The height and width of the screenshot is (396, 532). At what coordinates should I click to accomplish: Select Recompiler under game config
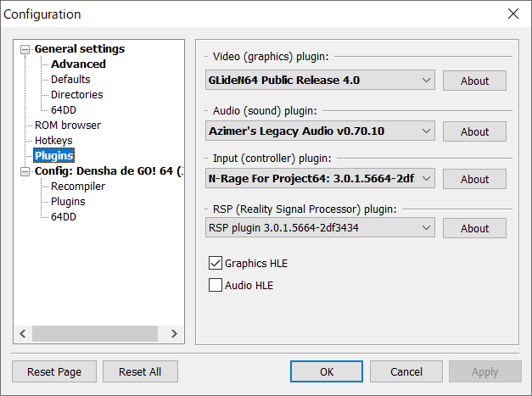(78, 187)
